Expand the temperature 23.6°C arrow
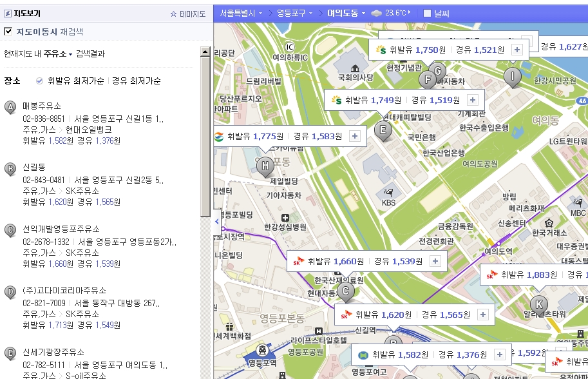This screenshot has width=588, height=379. click(409, 12)
